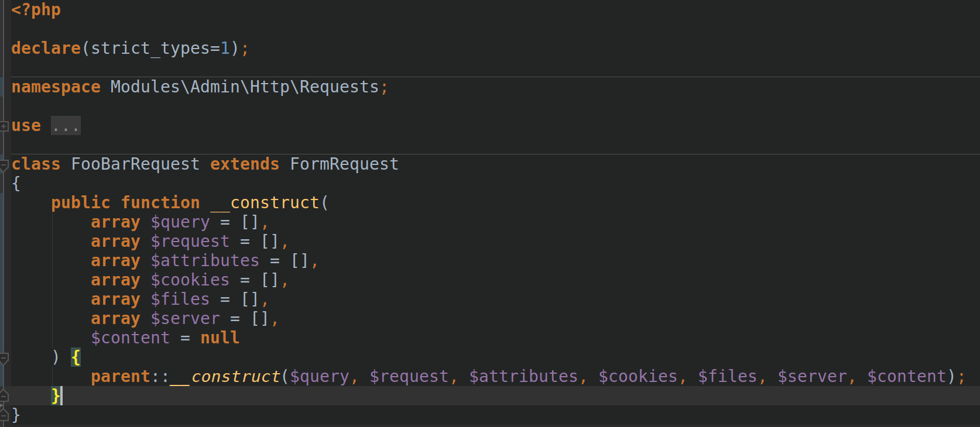Image resolution: width=980 pixels, height=427 pixels.
Task: Click '$server' argument in parent::__construct call
Action: 812,377
